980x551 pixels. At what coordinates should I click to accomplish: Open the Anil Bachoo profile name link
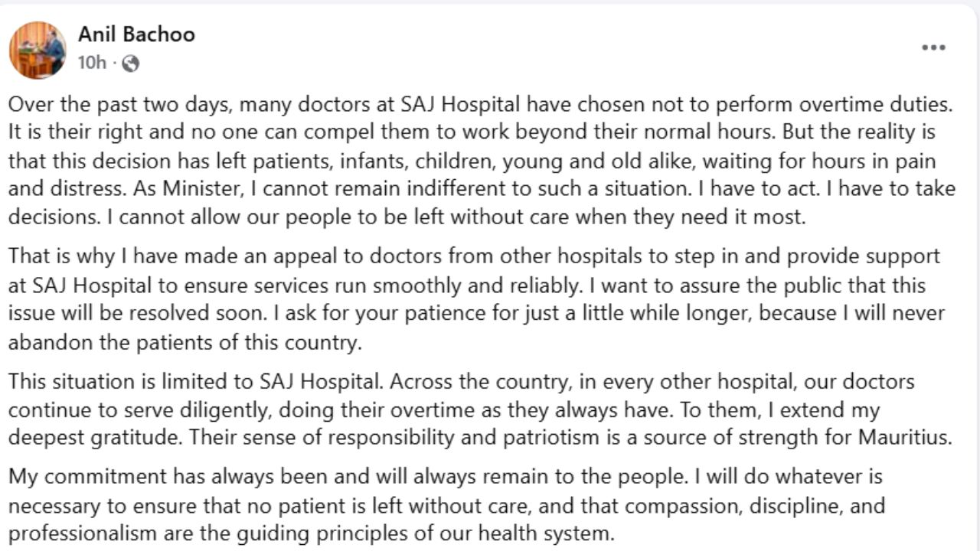tap(136, 34)
